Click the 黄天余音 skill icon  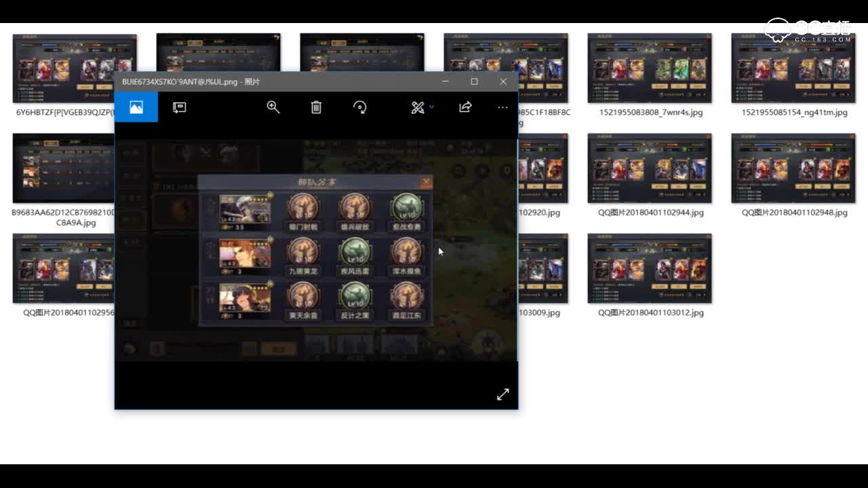[302, 297]
